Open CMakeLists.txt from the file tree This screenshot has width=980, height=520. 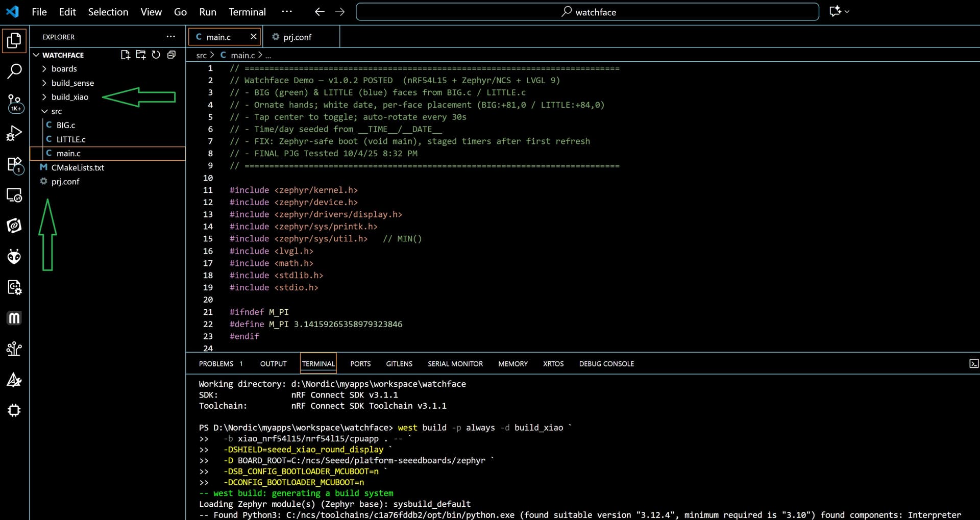point(78,167)
